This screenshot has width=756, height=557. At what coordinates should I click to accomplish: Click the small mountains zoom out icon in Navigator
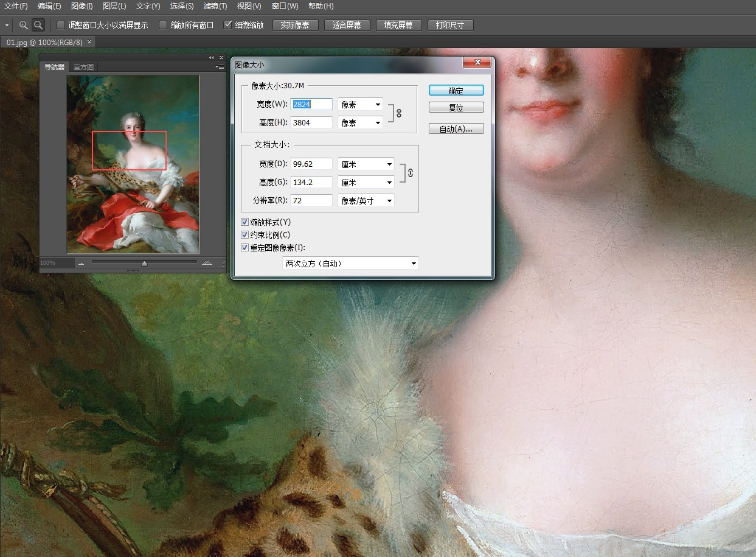click(x=81, y=263)
